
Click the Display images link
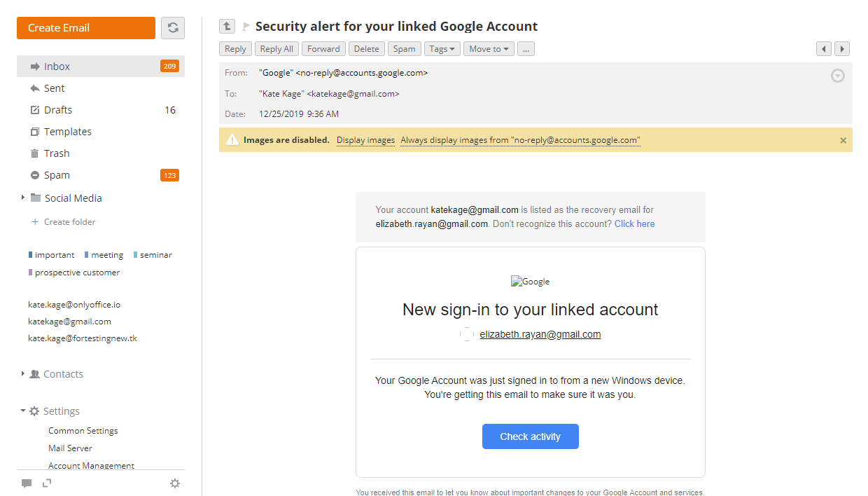coord(365,140)
